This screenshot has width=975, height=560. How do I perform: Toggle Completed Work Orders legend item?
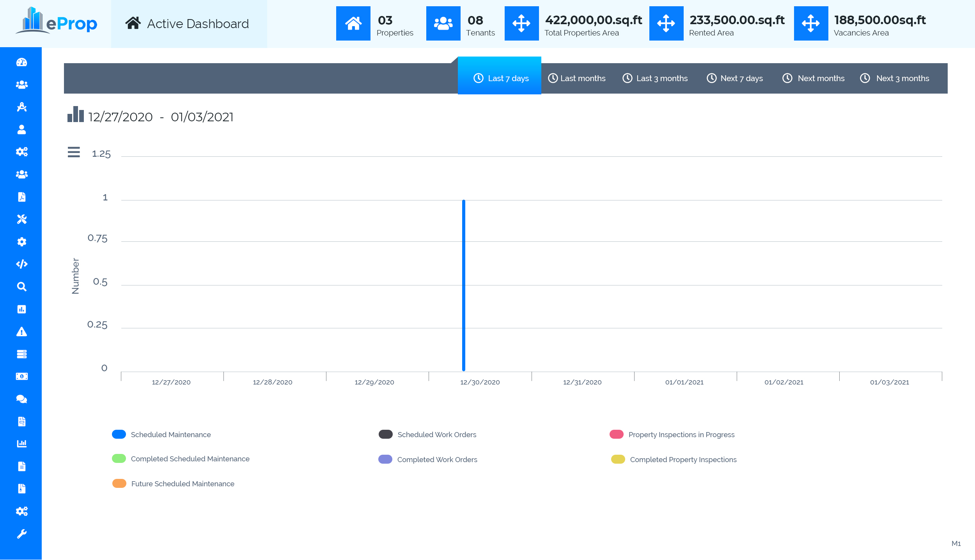(437, 460)
